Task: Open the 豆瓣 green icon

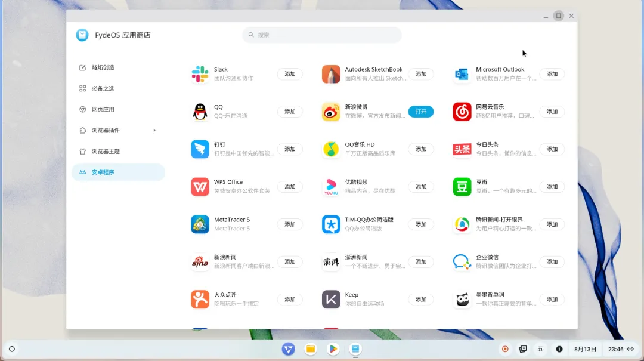Action: pos(462,187)
